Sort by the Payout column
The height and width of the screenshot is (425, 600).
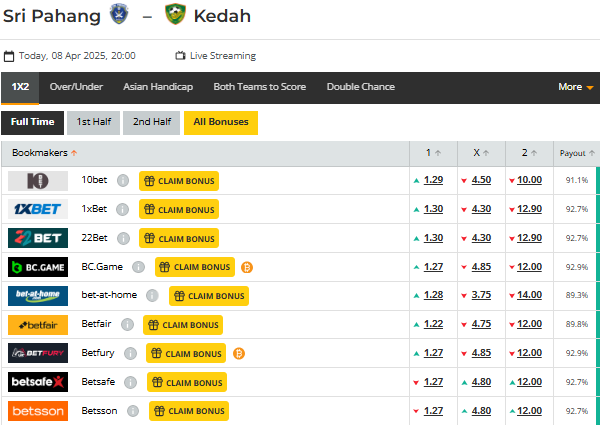pyautogui.click(x=576, y=153)
